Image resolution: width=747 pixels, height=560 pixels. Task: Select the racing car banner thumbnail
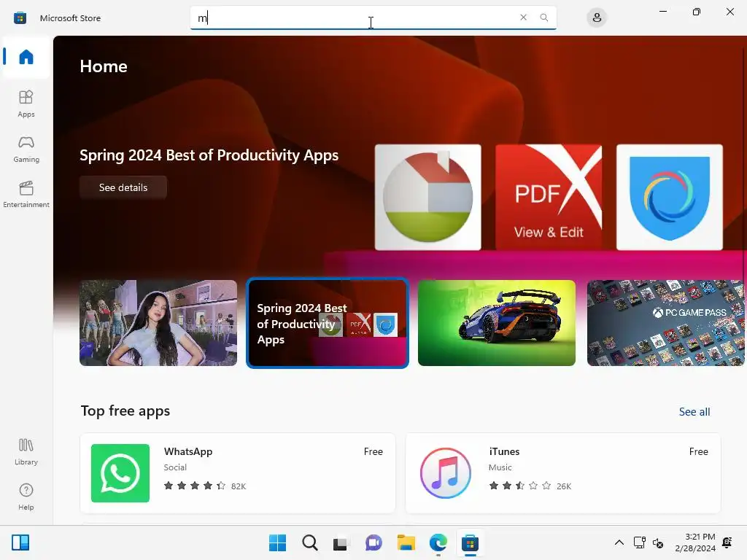496,323
